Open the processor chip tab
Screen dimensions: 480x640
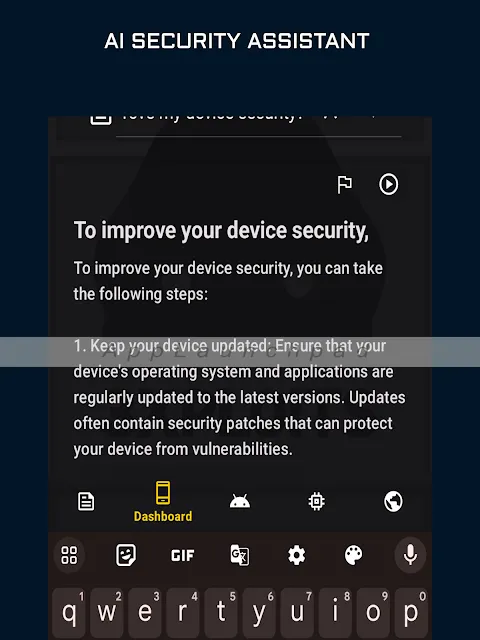click(317, 501)
